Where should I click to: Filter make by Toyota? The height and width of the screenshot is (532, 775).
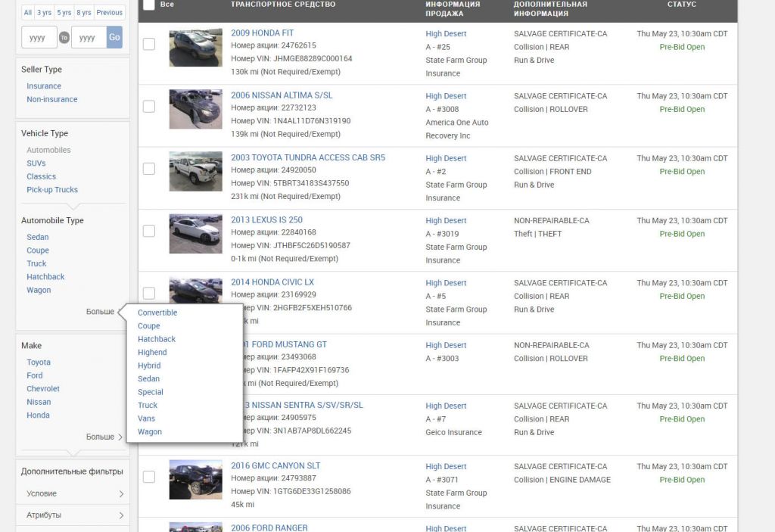click(x=39, y=362)
